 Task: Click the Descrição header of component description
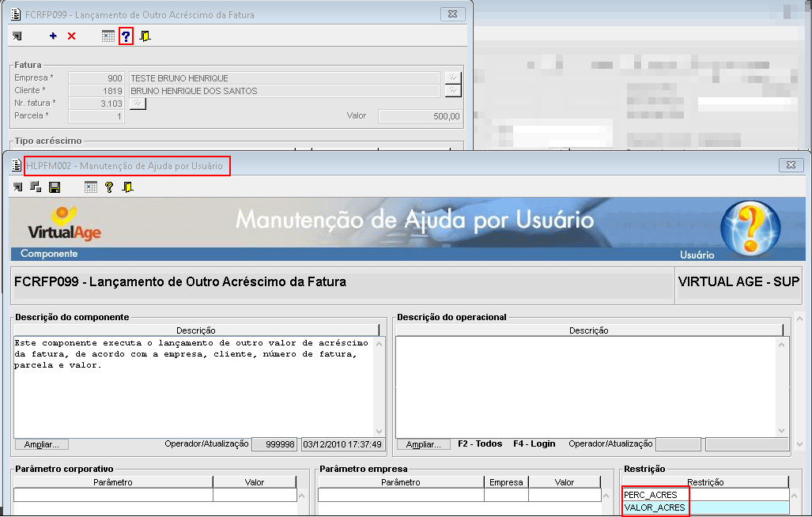click(196, 330)
